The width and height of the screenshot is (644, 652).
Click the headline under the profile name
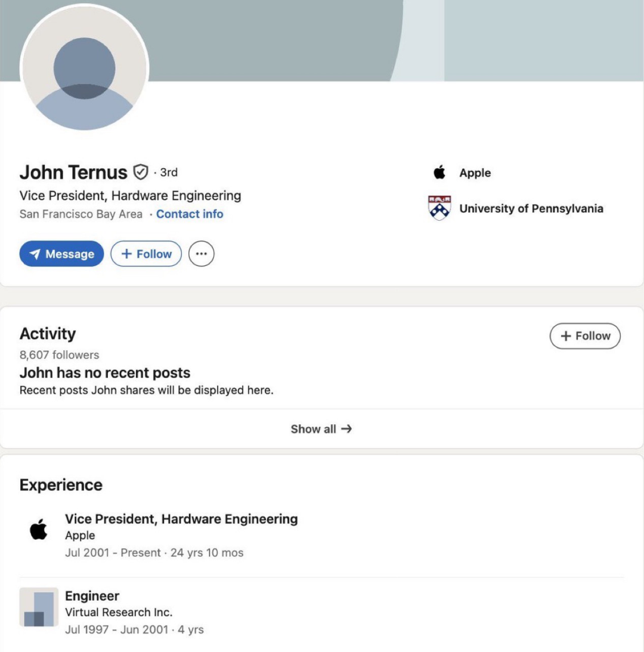pos(130,196)
